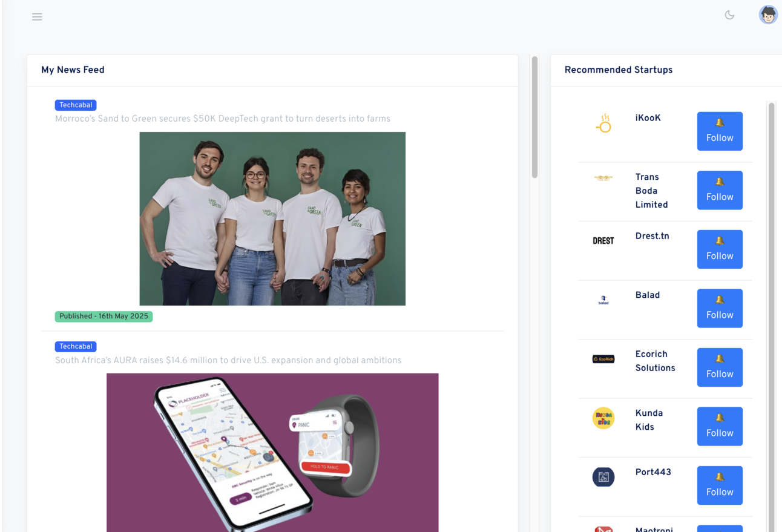Follow Trans Boda Limited
The width and height of the screenshot is (782, 532).
pyautogui.click(x=720, y=191)
